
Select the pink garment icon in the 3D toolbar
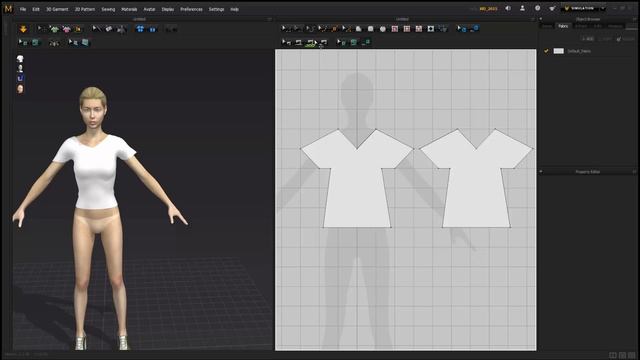pos(67,29)
